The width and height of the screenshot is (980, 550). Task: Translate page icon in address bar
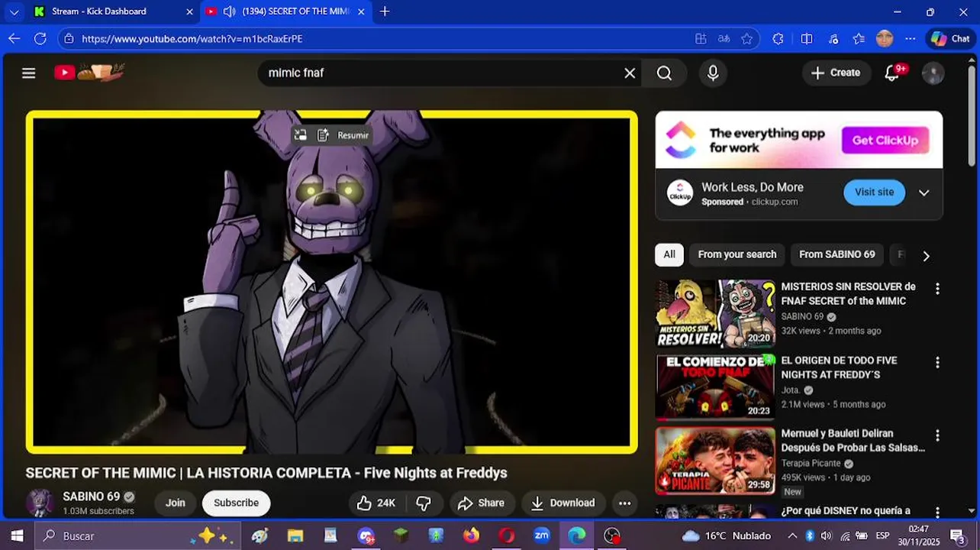point(724,38)
